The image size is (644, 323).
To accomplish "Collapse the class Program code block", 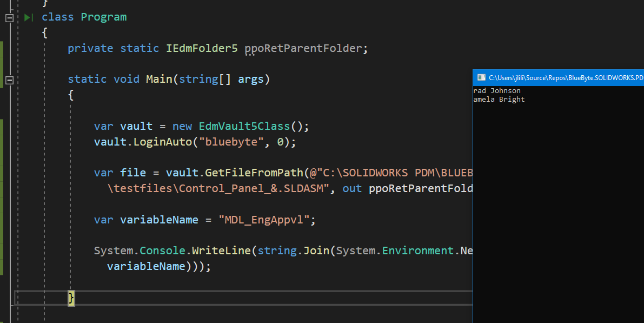I will click(x=9, y=18).
